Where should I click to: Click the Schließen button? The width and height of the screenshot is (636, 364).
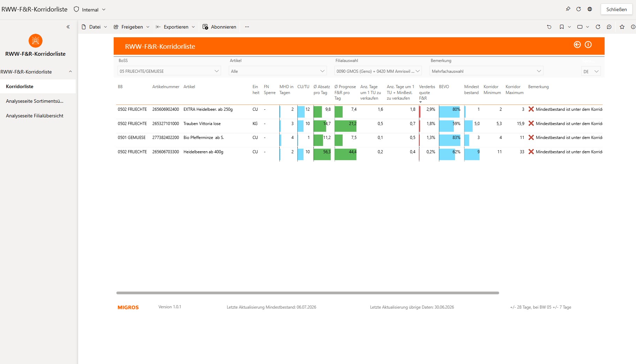pyautogui.click(x=616, y=9)
